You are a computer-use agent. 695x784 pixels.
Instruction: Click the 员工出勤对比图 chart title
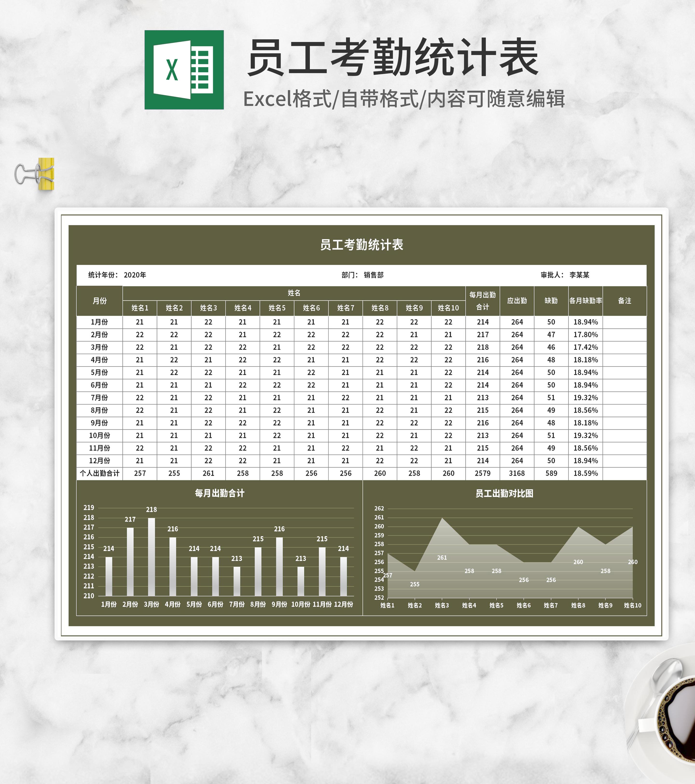point(504,494)
